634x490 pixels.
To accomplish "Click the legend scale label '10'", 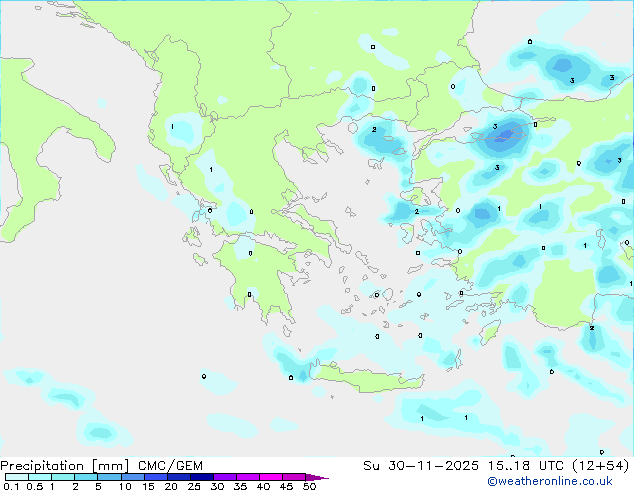I will pyautogui.click(x=125, y=486).
